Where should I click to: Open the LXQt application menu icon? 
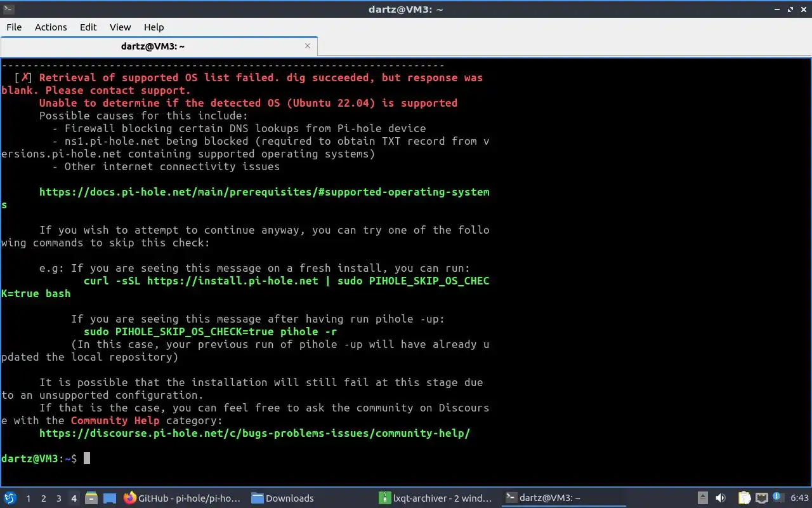click(x=10, y=498)
